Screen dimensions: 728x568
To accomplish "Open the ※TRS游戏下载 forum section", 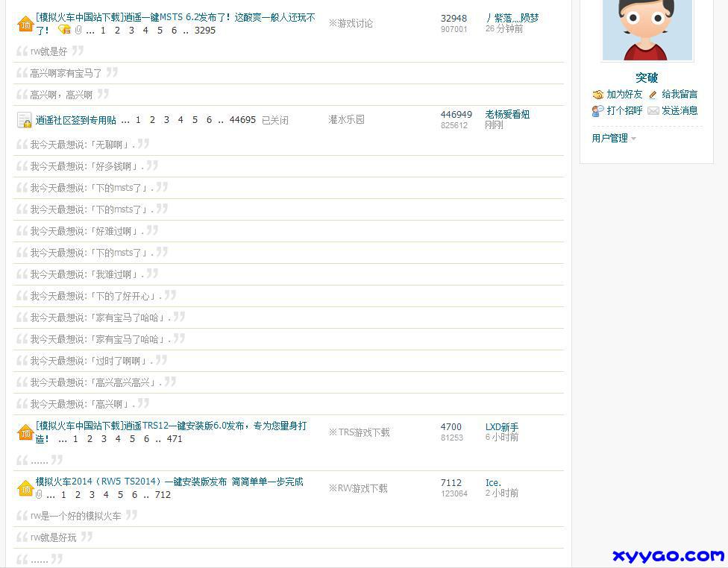I will [359, 432].
